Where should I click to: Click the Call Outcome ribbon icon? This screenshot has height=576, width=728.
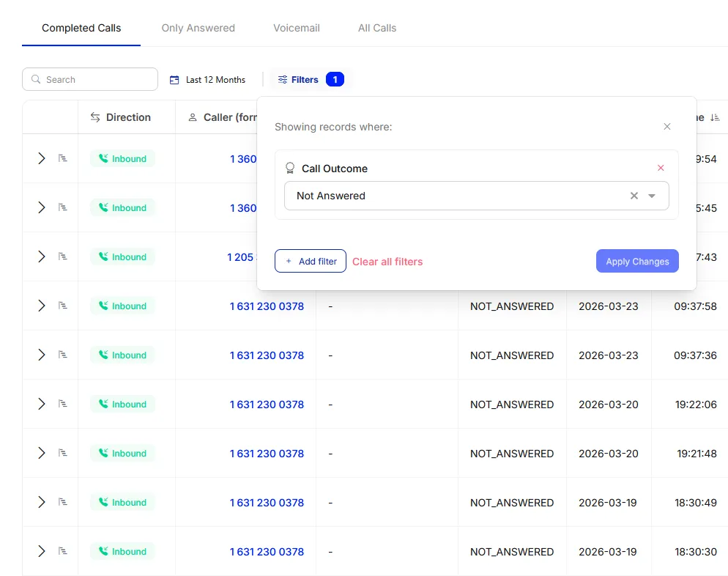(290, 168)
